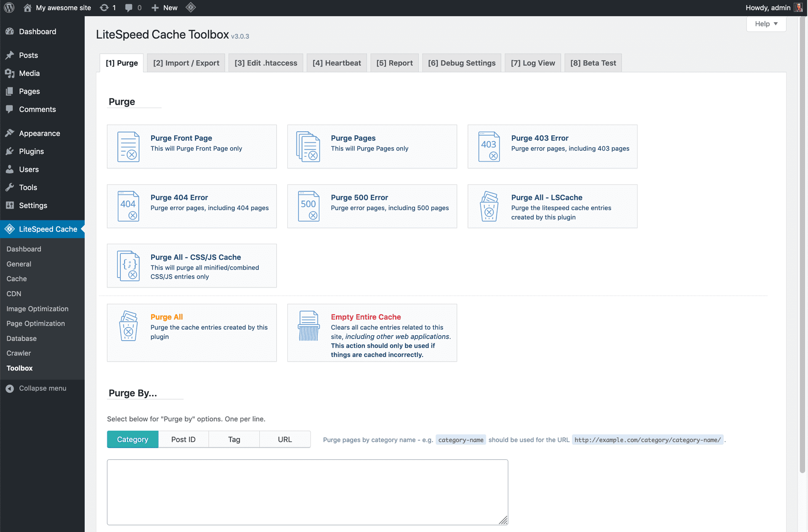Open the Import / Export tab
This screenshot has height=532, width=808.
pyautogui.click(x=186, y=63)
